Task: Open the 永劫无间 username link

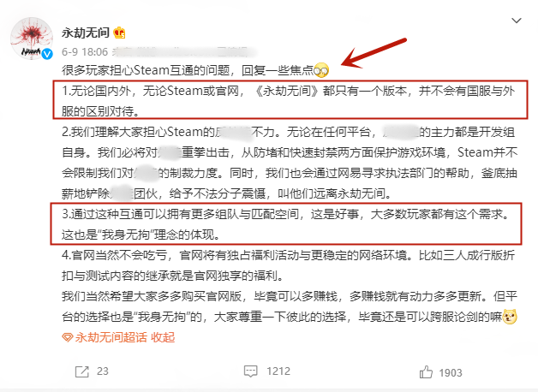Action: click(86, 33)
